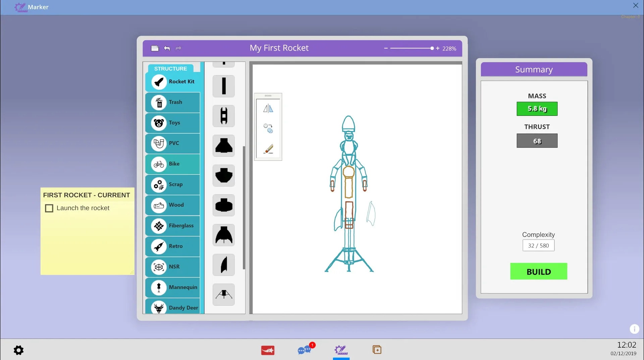644x360 pixels.
Task: Select the rotate tool in floating toolbar
Action: pyautogui.click(x=268, y=128)
